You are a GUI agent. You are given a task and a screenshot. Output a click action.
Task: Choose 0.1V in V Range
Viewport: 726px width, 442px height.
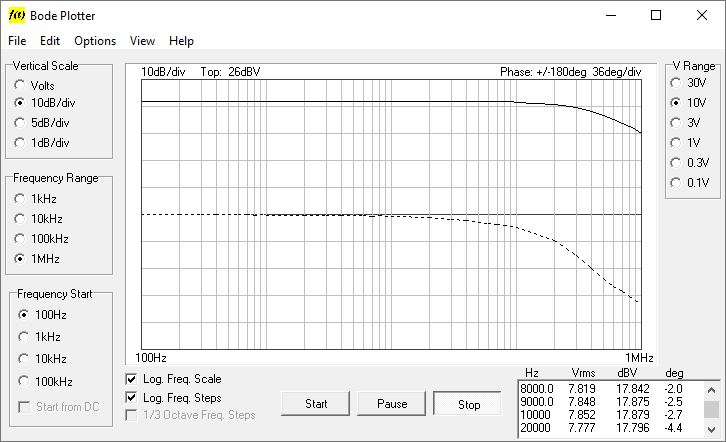(676, 182)
